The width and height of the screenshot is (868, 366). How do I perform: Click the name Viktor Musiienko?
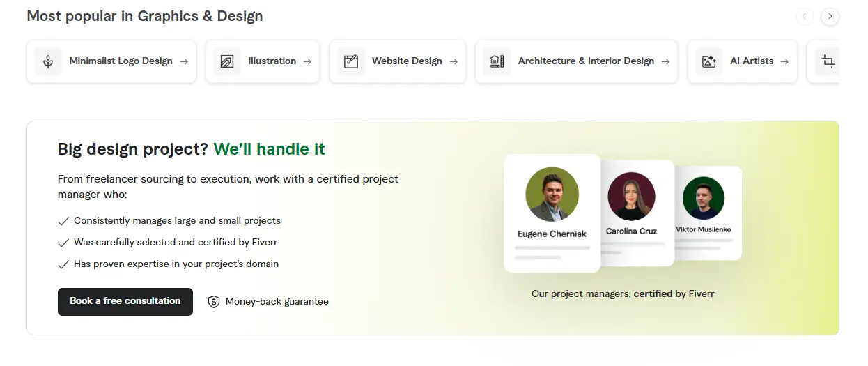pos(704,229)
